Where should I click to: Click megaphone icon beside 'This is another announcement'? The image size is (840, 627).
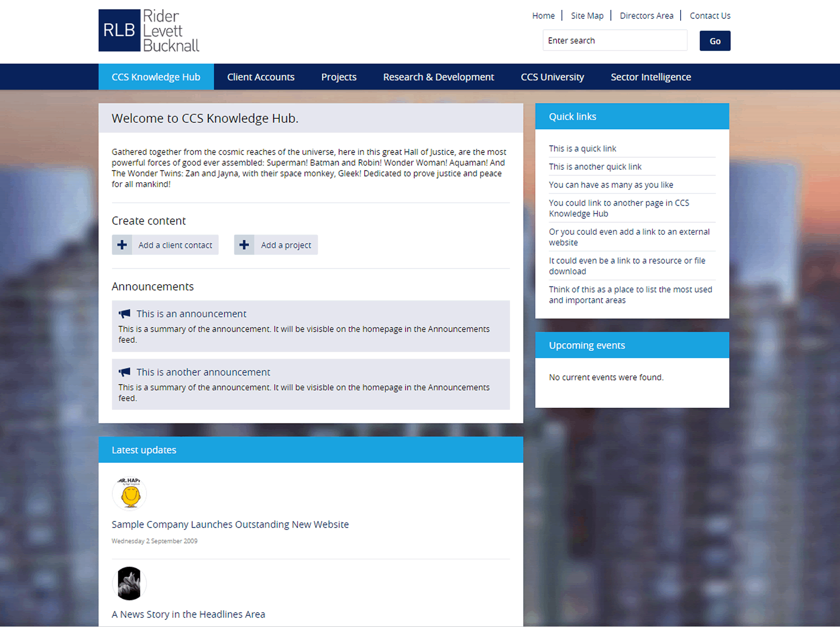click(124, 372)
